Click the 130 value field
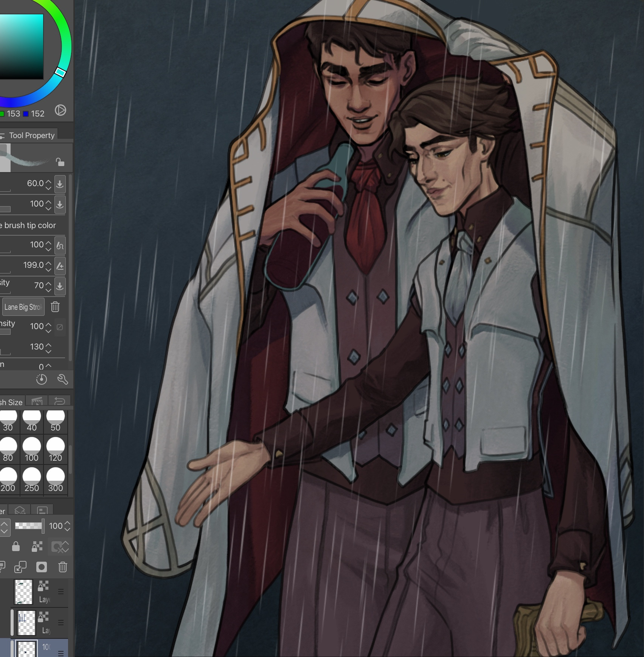Viewport: 644px width, 657px height. [37, 346]
